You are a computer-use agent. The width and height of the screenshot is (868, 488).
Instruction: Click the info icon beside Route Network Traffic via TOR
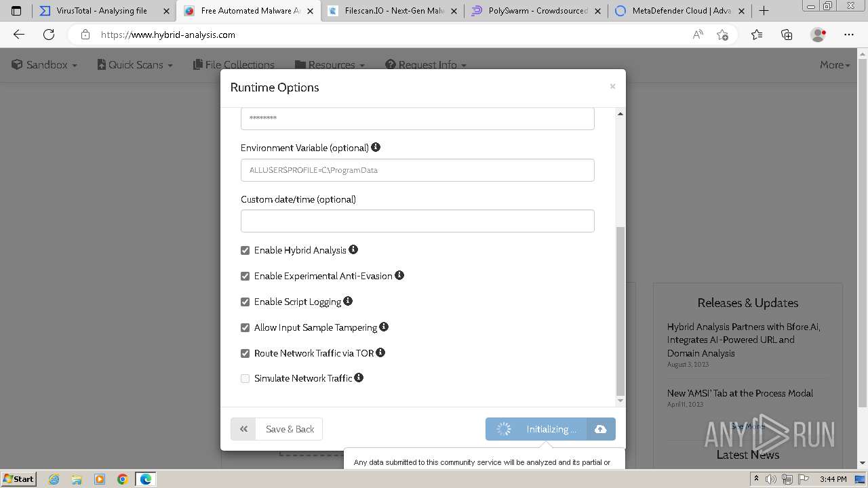(380, 352)
